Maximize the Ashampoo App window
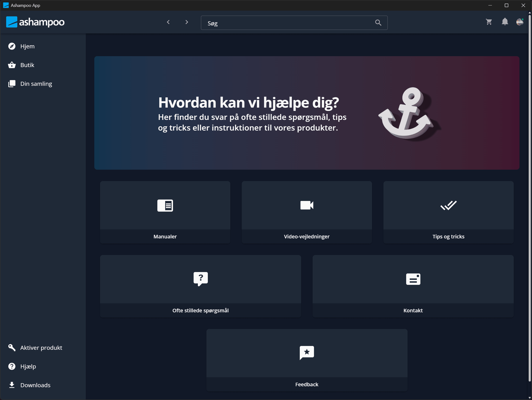The width and height of the screenshot is (532, 400). pos(506,5)
